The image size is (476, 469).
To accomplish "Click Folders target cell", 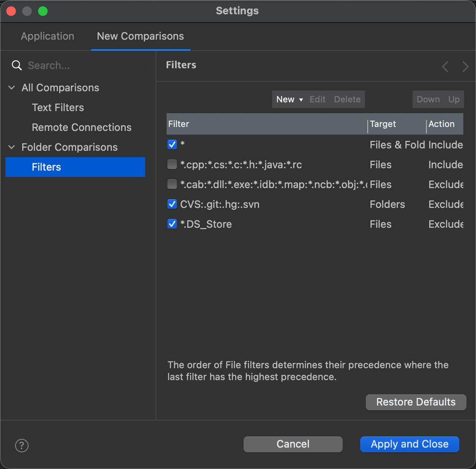I will 387,204.
